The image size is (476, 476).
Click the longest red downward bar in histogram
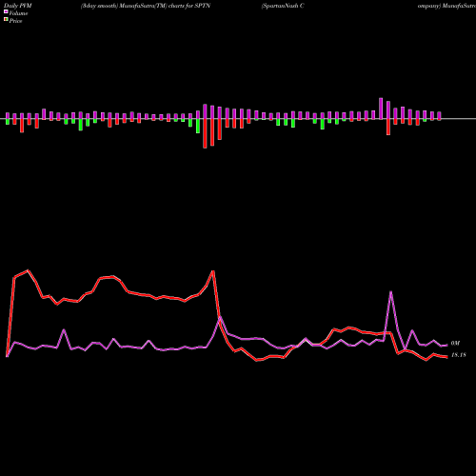[x=205, y=133]
